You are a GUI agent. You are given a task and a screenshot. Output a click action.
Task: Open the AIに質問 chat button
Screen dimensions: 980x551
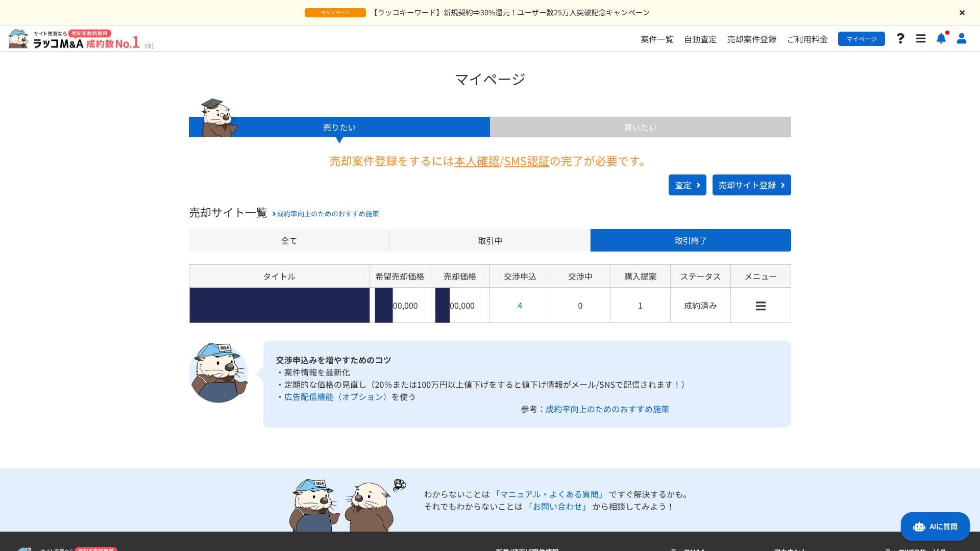click(935, 527)
